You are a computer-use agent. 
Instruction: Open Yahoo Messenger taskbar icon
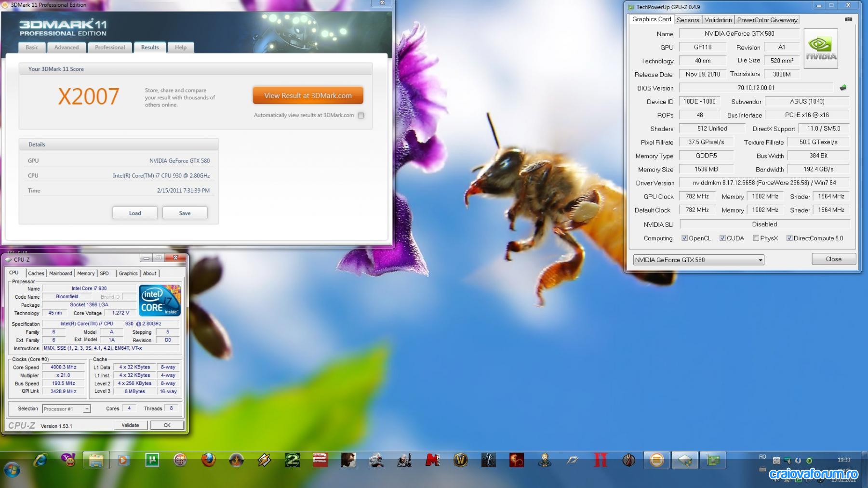(x=68, y=461)
